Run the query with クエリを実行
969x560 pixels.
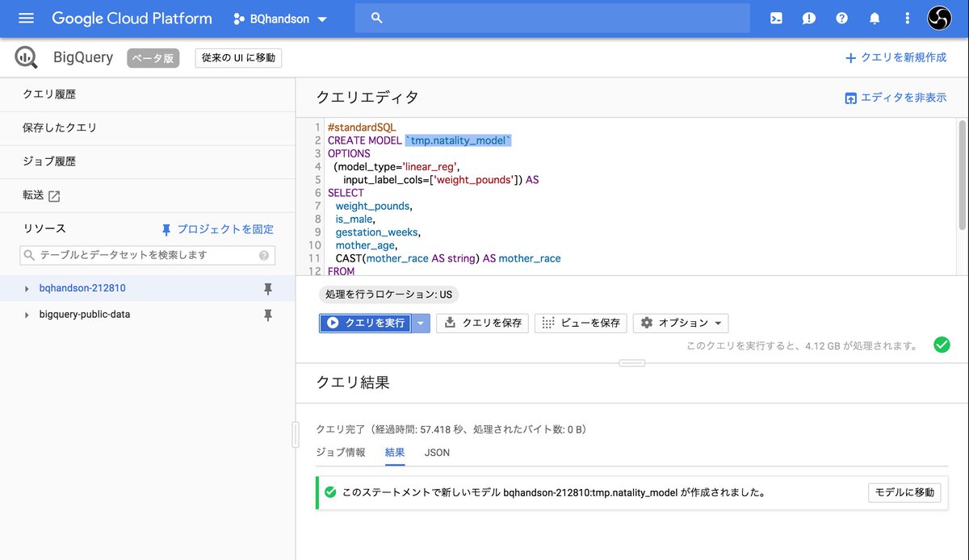366,323
